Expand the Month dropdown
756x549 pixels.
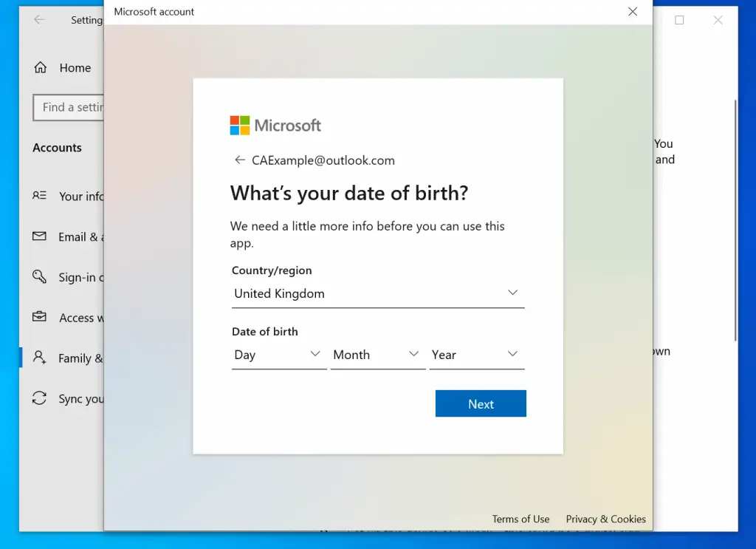[x=377, y=355]
